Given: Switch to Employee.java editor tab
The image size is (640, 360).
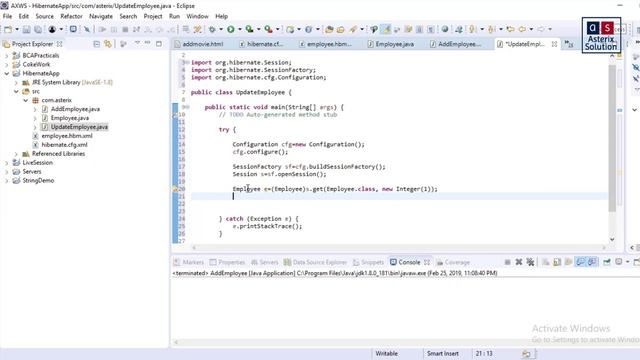Looking at the screenshot, I should (x=391, y=44).
